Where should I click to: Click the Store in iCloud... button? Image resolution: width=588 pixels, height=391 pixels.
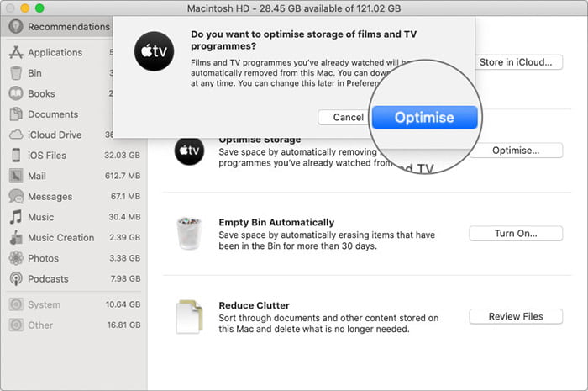point(516,62)
